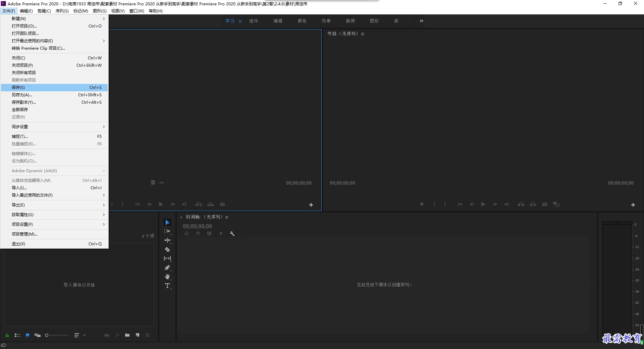Select the Hand tool
Viewport: 644px width, 349px height.
coord(167,277)
